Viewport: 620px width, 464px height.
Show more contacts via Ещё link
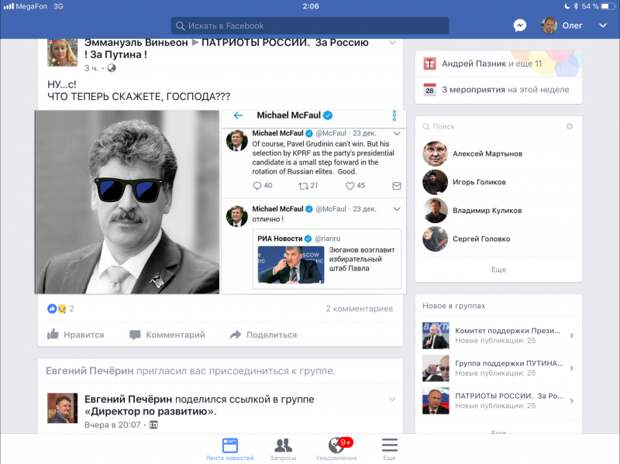(499, 270)
